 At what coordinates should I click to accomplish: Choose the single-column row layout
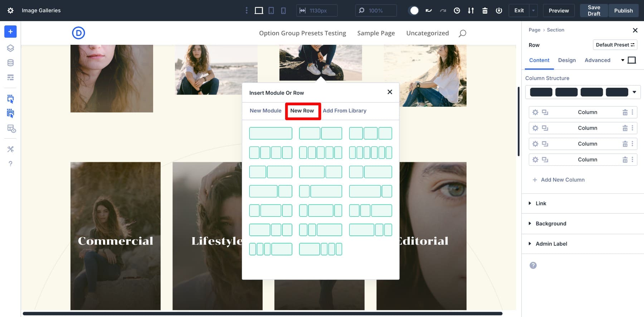tap(270, 133)
